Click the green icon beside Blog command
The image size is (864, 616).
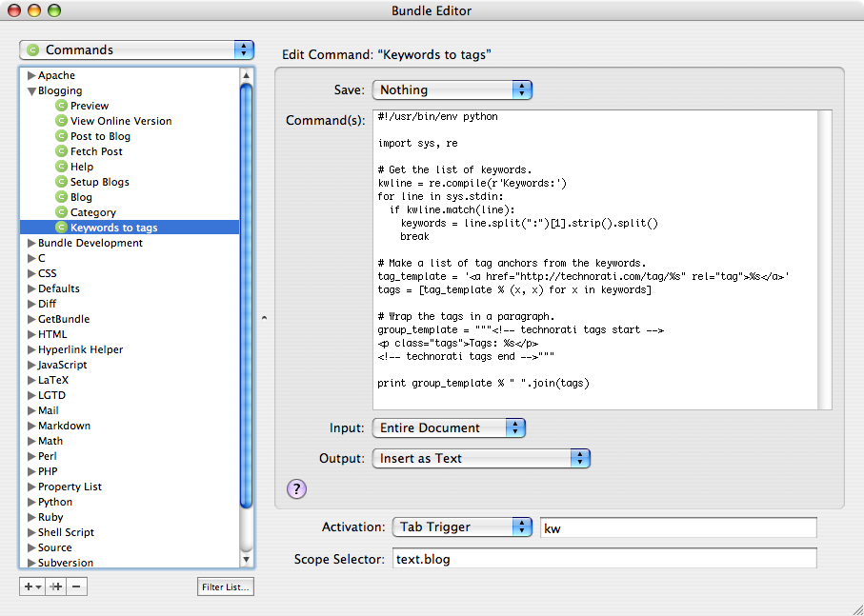61,196
